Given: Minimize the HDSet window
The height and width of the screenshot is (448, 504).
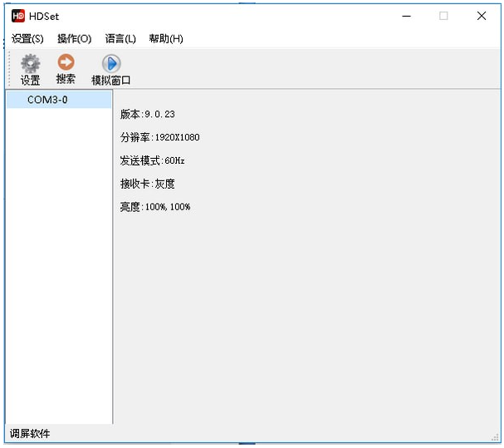Looking at the screenshot, I should (x=407, y=16).
